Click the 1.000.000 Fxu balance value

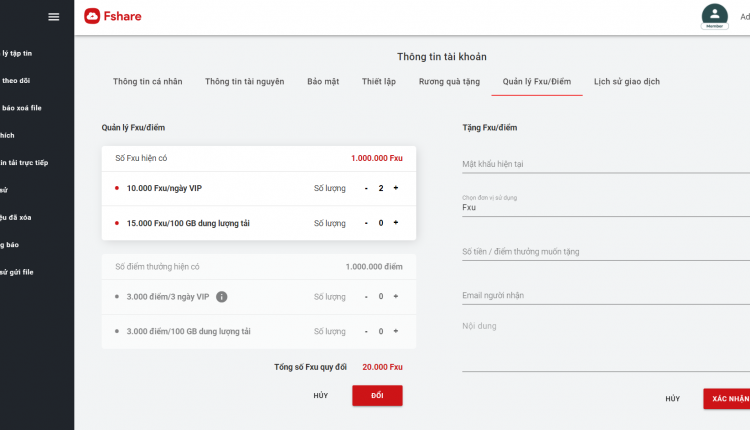pos(377,158)
